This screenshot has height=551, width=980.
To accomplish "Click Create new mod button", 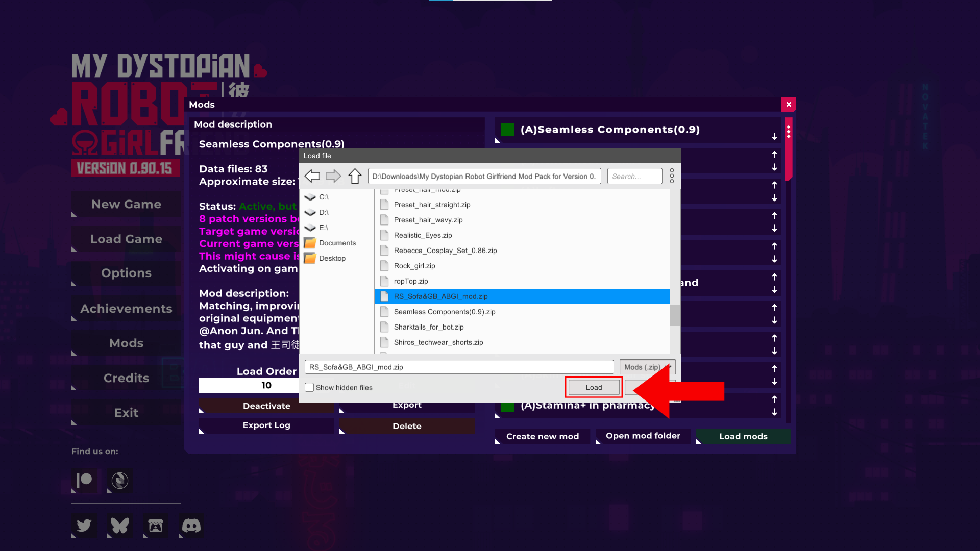I will pos(543,436).
